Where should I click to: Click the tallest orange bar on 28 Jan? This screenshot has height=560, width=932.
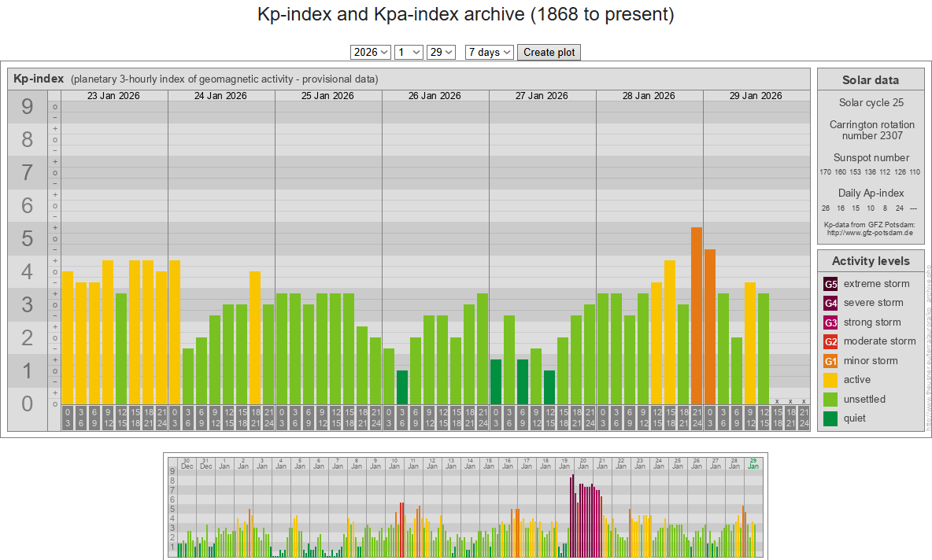coord(697,315)
